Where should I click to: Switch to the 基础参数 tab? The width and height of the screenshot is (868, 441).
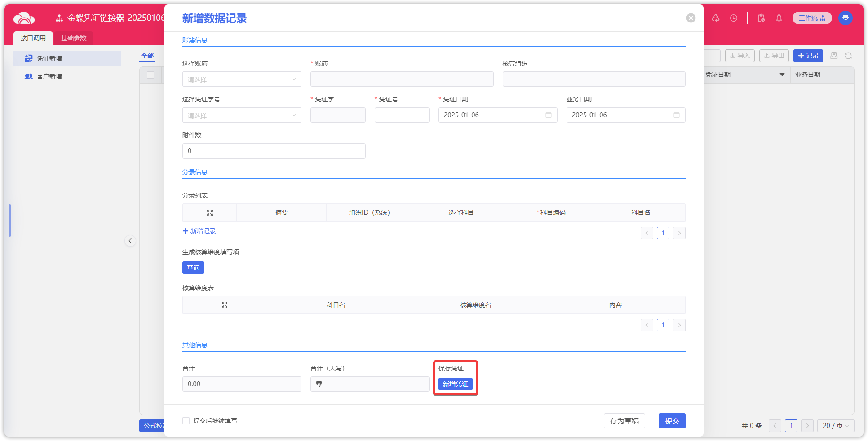point(74,38)
